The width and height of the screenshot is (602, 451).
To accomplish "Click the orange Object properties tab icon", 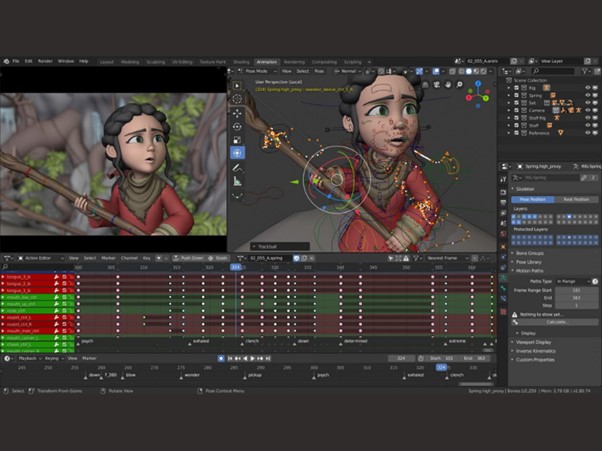I will (503, 246).
